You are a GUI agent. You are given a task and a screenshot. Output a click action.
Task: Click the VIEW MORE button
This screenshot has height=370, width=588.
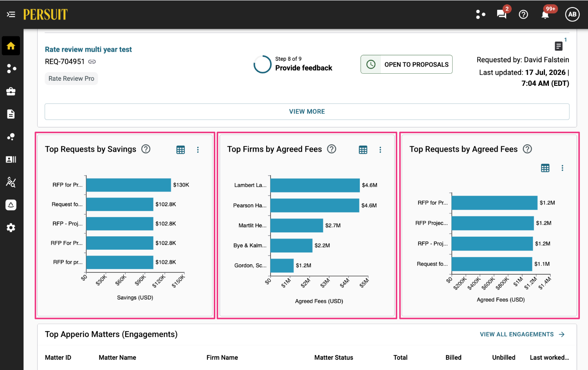[x=307, y=112]
